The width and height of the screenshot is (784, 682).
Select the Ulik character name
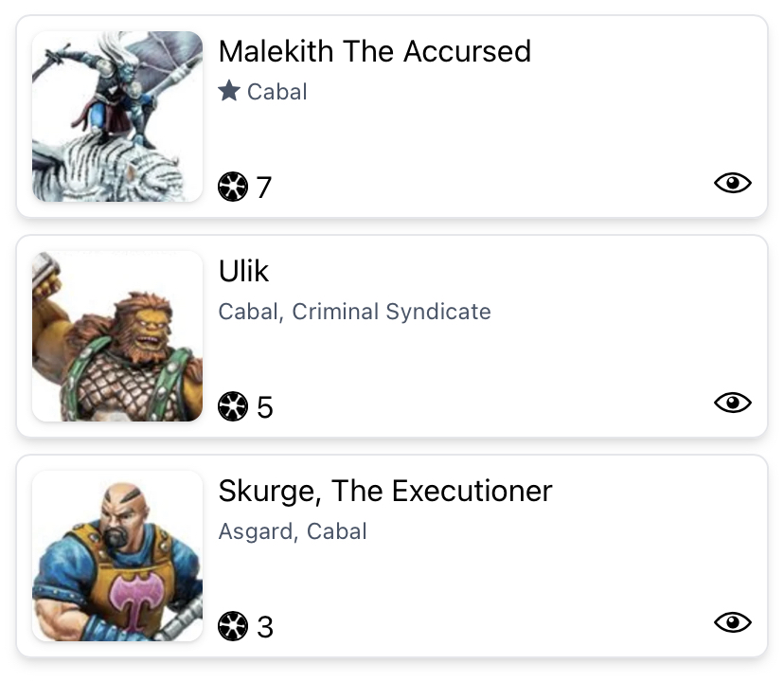point(243,271)
